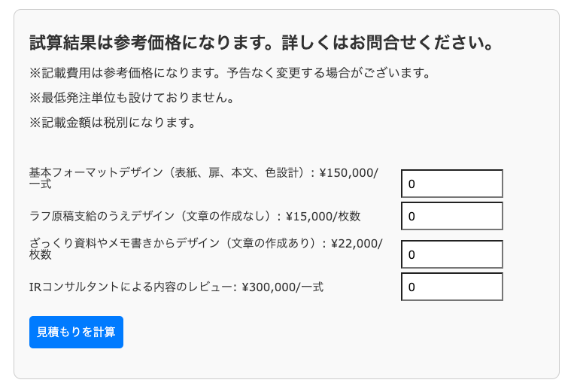Click the ※記載費用は参考価格 note line
Image resolution: width=577 pixels, height=392 pixels.
[x=229, y=74]
